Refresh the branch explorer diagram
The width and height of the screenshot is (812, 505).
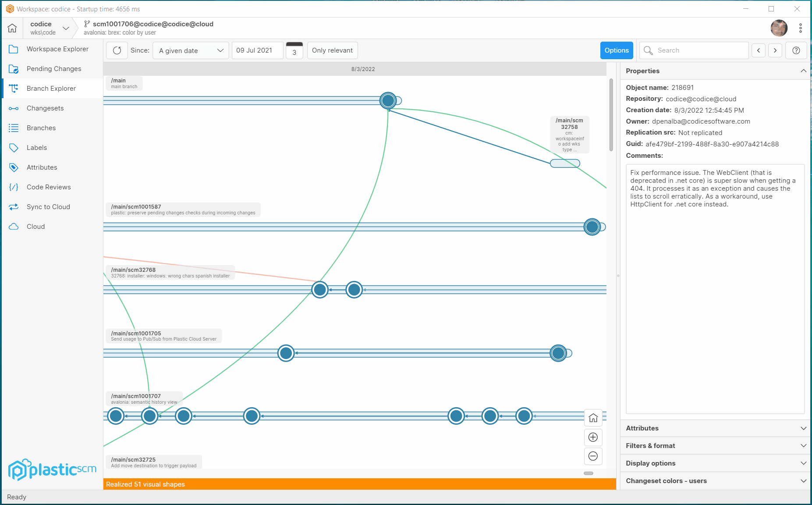[x=117, y=50]
